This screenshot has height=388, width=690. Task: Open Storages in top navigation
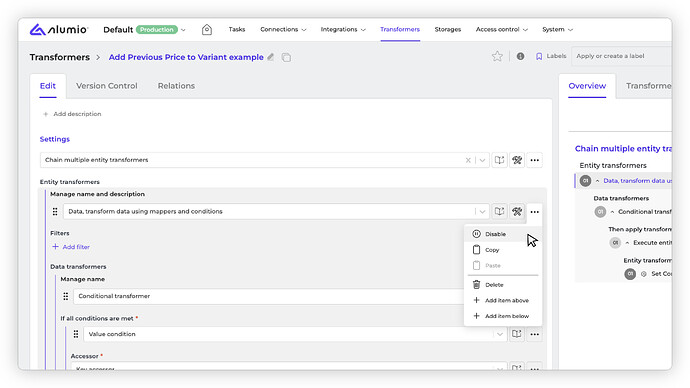point(448,29)
